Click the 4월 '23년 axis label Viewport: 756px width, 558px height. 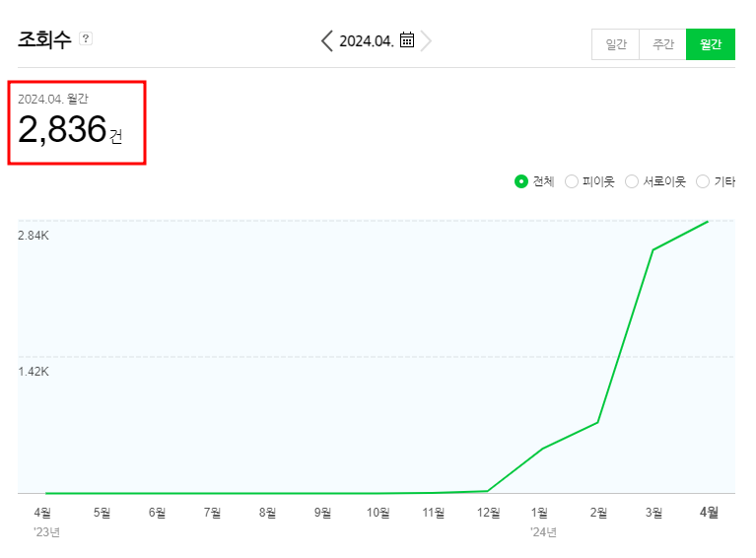click(x=44, y=522)
